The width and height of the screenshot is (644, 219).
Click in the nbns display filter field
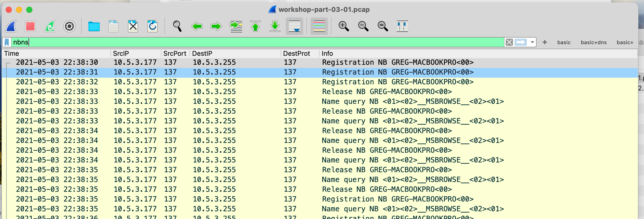(x=257, y=42)
